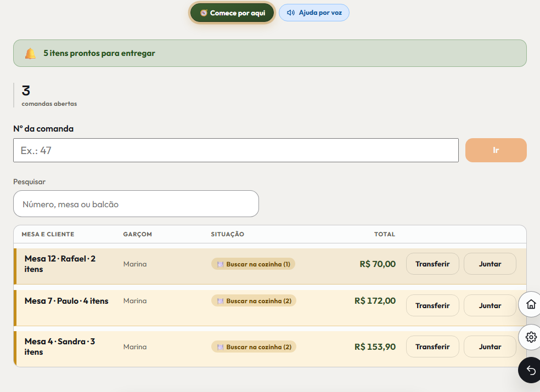The width and height of the screenshot is (540, 392).
Task: Join the Mesa 7 Paulo comanda
Action: pyautogui.click(x=490, y=305)
